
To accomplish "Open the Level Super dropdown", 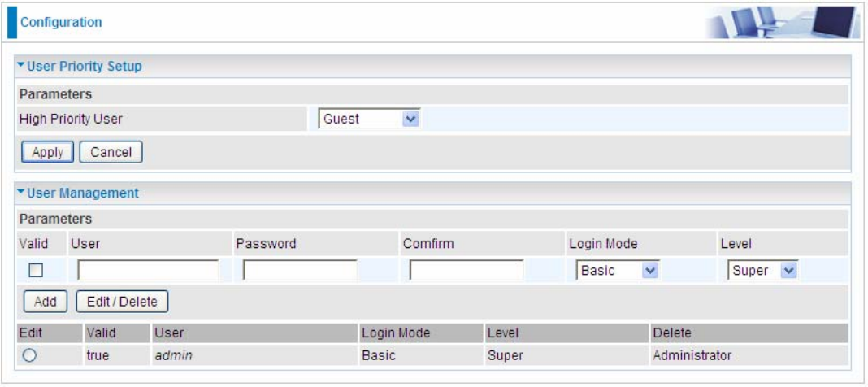I will pos(762,270).
